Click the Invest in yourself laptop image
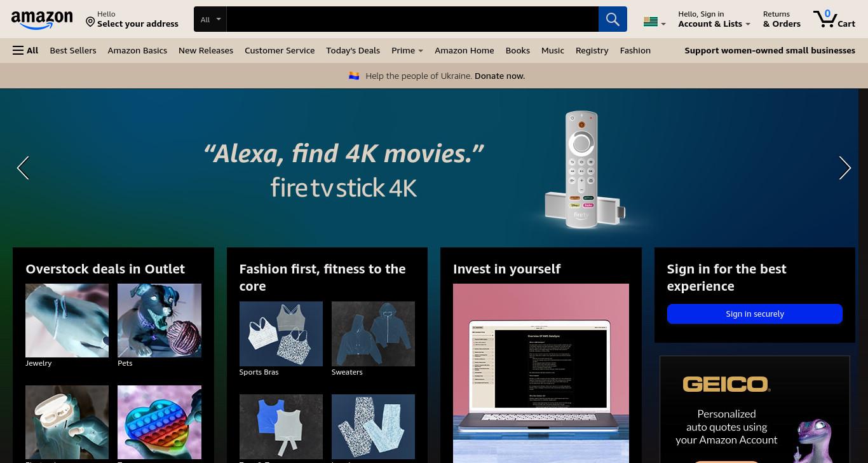868x463 pixels. tap(541, 373)
